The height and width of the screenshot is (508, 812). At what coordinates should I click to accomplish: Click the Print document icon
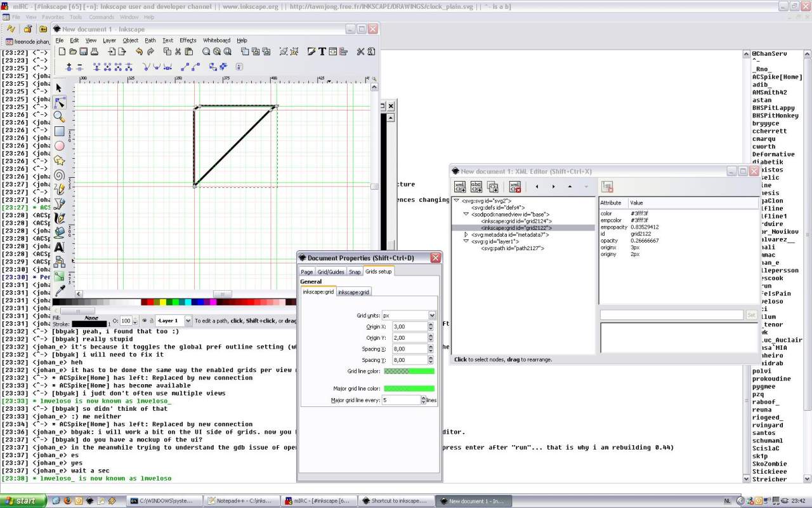pyautogui.click(x=94, y=51)
